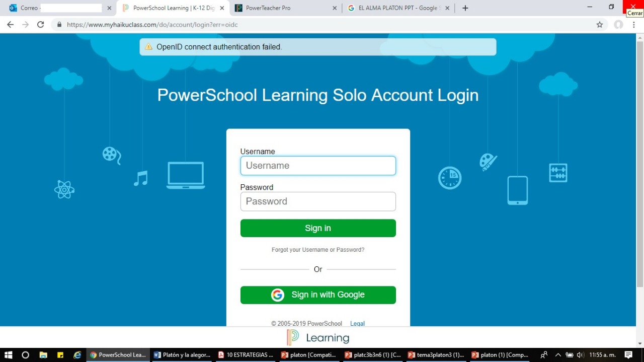Open the clock showing 11:55 a. m.
The height and width of the screenshot is (362, 644).
[x=602, y=355]
